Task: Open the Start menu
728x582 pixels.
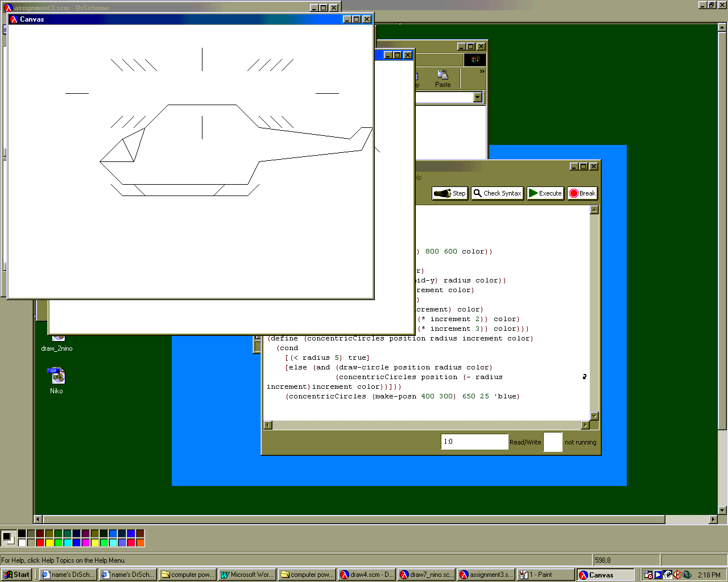Action: pos(16,575)
